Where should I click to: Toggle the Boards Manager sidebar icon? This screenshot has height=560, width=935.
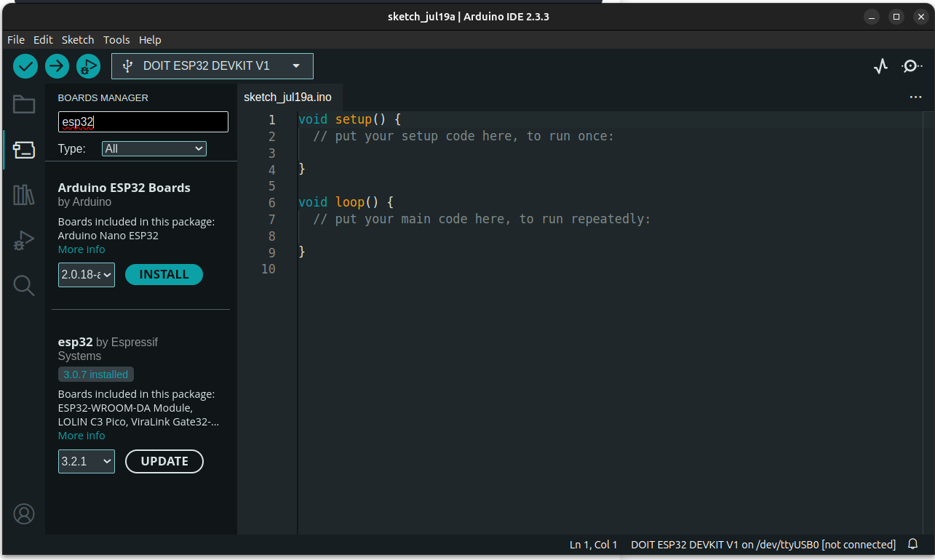pyautogui.click(x=24, y=150)
